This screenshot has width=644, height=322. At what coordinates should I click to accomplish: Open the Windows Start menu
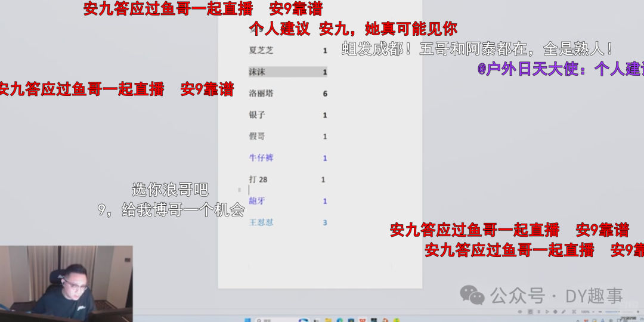tap(247, 320)
